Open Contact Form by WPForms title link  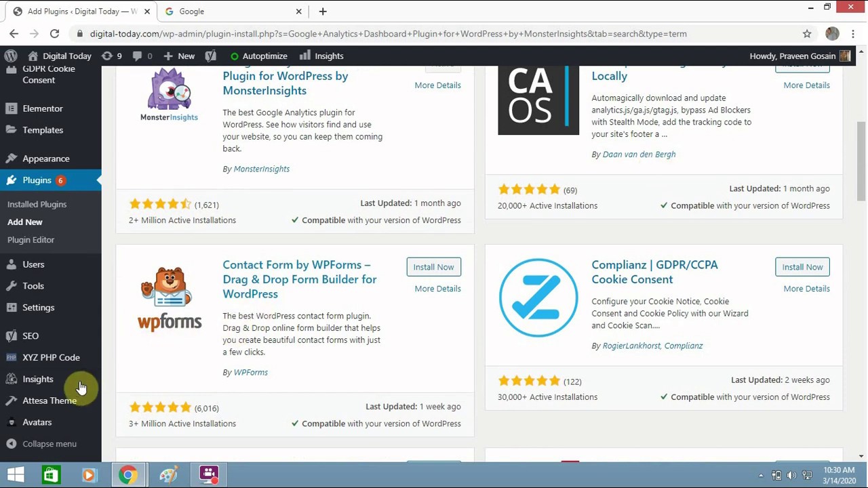(x=299, y=279)
